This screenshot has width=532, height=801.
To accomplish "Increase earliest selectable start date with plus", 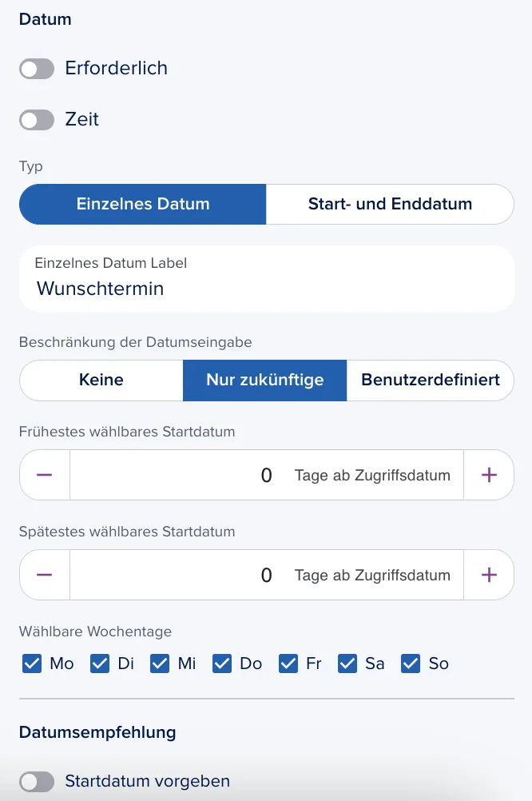I will (489, 475).
